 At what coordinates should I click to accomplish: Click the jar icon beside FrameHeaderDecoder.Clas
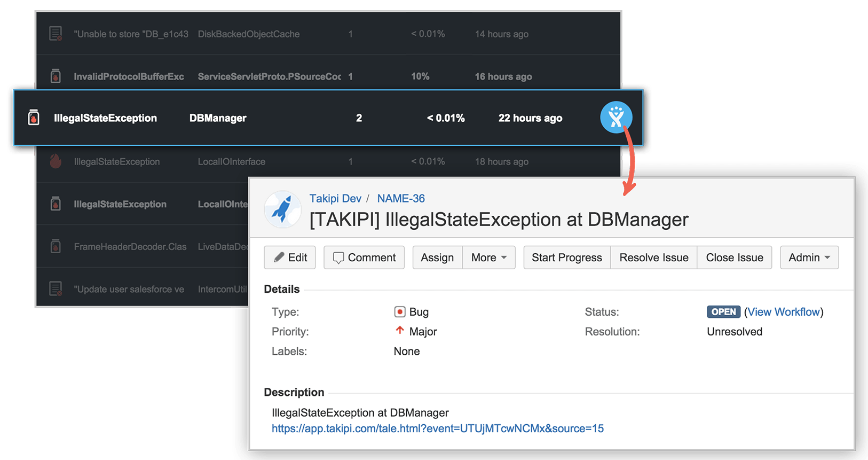56,246
